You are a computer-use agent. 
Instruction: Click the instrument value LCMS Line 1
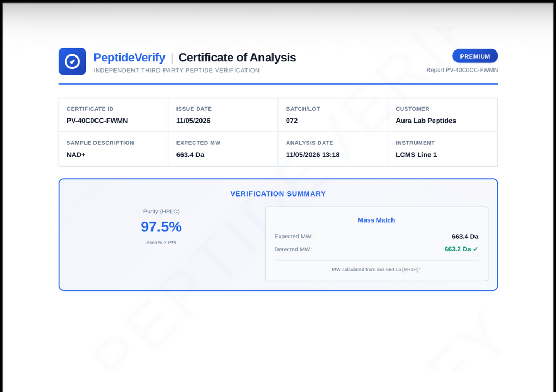[x=416, y=155]
